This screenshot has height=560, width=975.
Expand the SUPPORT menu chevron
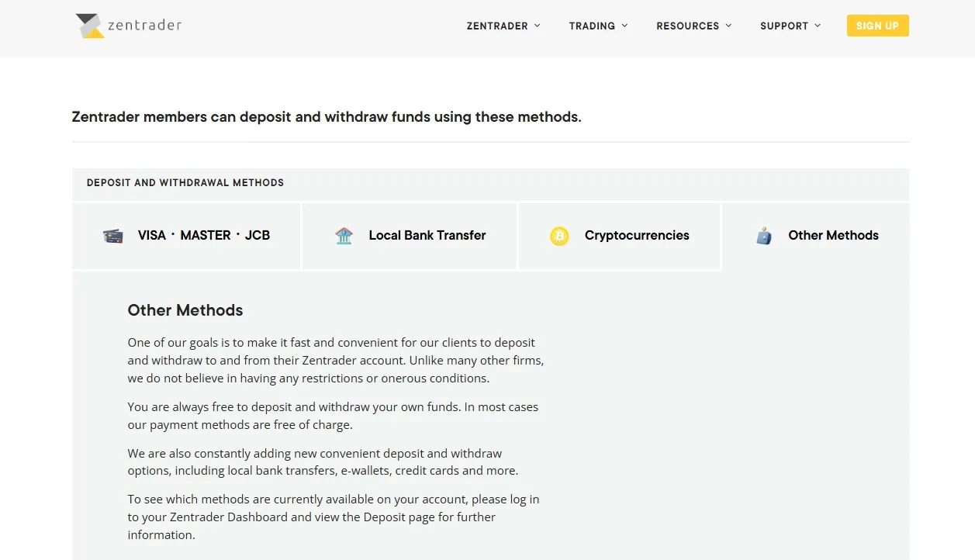click(818, 26)
